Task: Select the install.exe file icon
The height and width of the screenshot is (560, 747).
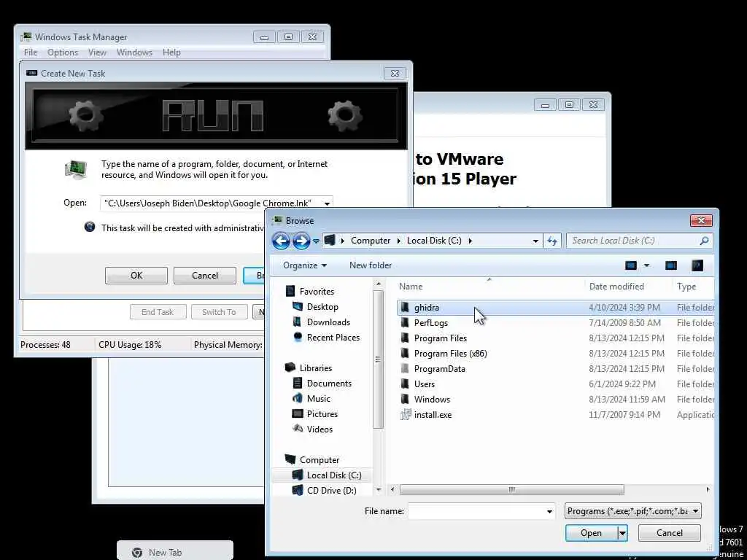Action: coord(406,414)
